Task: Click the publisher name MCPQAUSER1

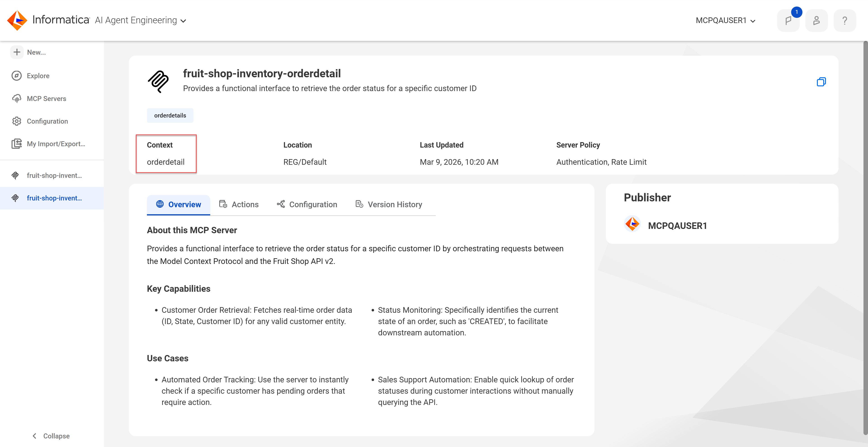Action: [x=677, y=226]
